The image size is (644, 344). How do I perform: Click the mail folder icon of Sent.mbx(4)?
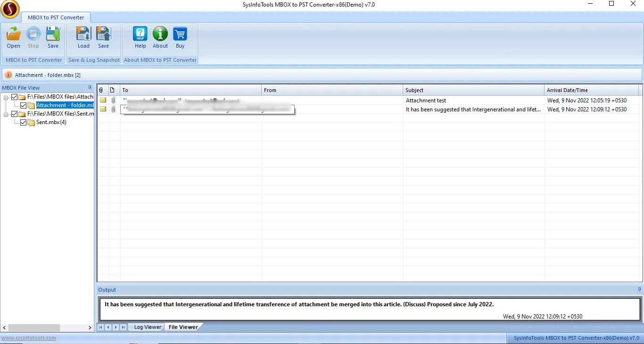click(31, 122)
